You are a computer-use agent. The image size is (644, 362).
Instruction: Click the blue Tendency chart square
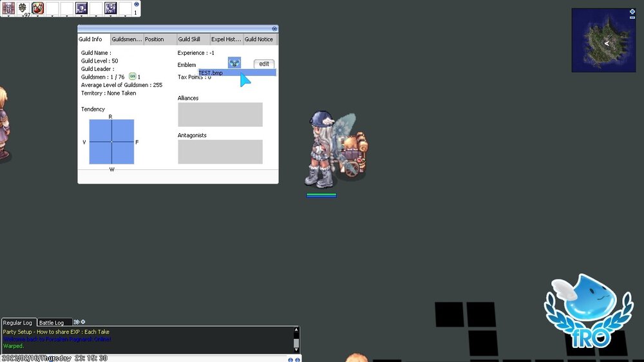tap(111, 142)
